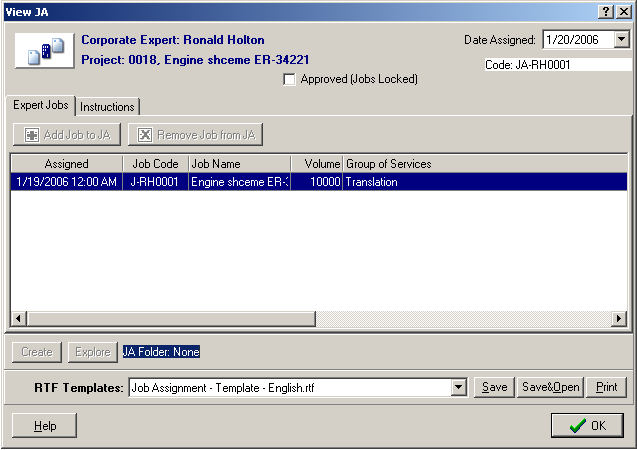Screen dimensions: 637x450
Task: Click the Add Job to JA button
Action: pos(68,134)
